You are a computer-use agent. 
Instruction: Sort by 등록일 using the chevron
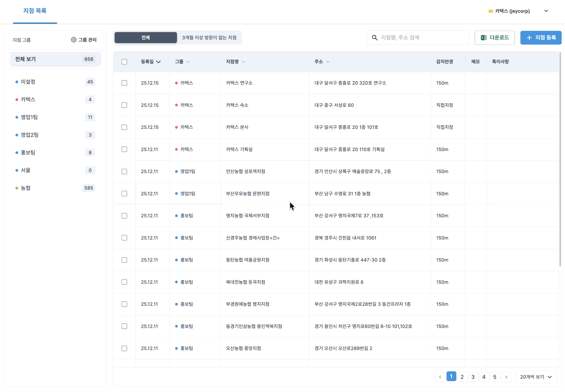point(158,62)
